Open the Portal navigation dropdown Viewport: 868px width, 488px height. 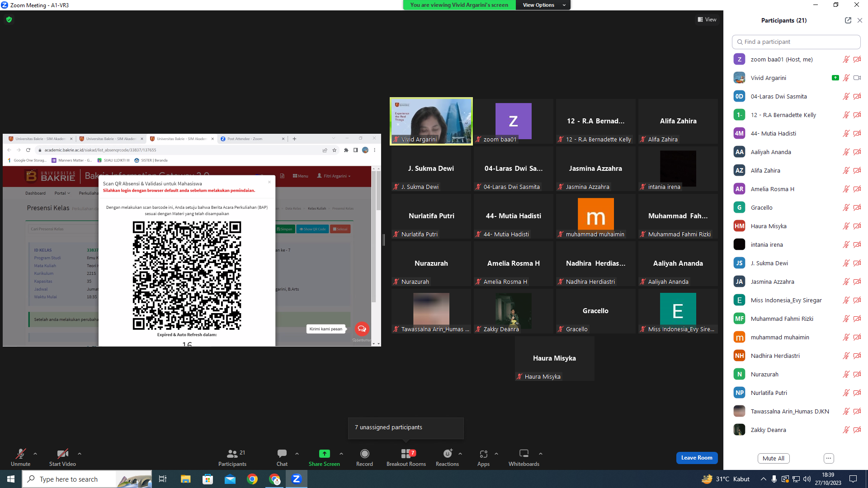[62, 193]
